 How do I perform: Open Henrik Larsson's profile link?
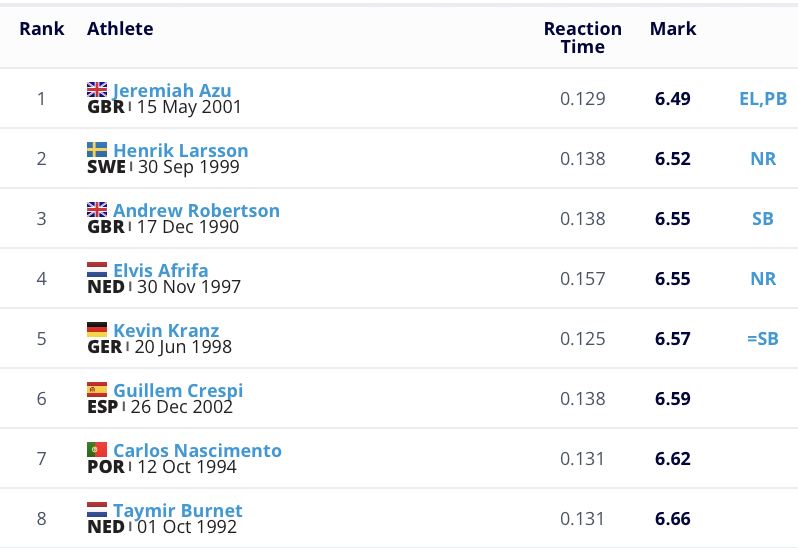tap(181, 151)
